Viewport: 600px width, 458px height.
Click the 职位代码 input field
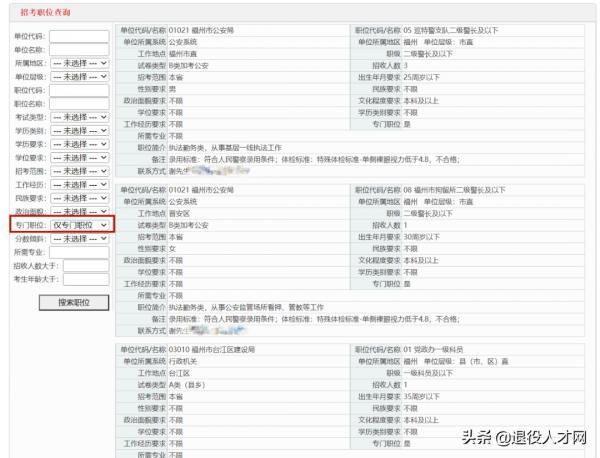pyautogui.click(x=79, y=90)
